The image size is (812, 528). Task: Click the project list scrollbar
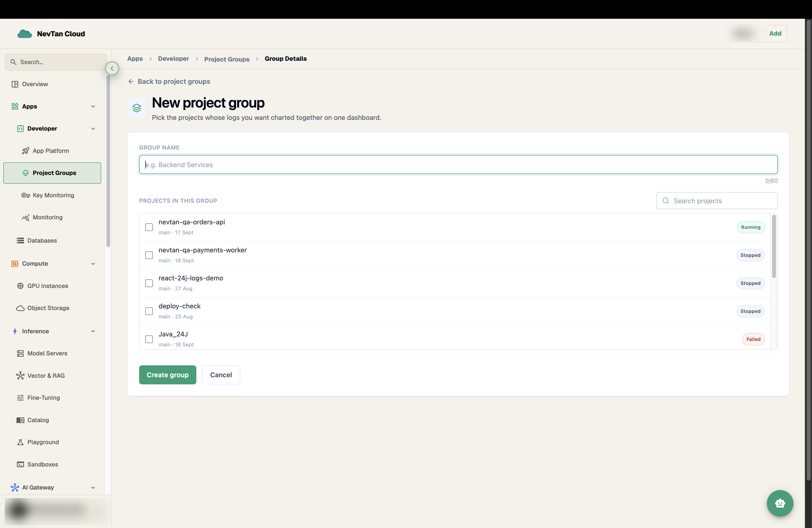(774, 246)
